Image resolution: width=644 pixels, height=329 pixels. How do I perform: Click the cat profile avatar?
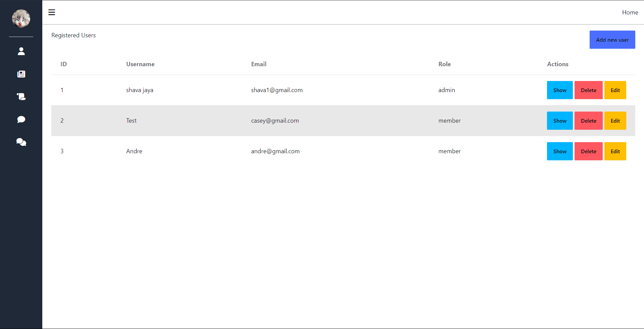tap(21, 18)
